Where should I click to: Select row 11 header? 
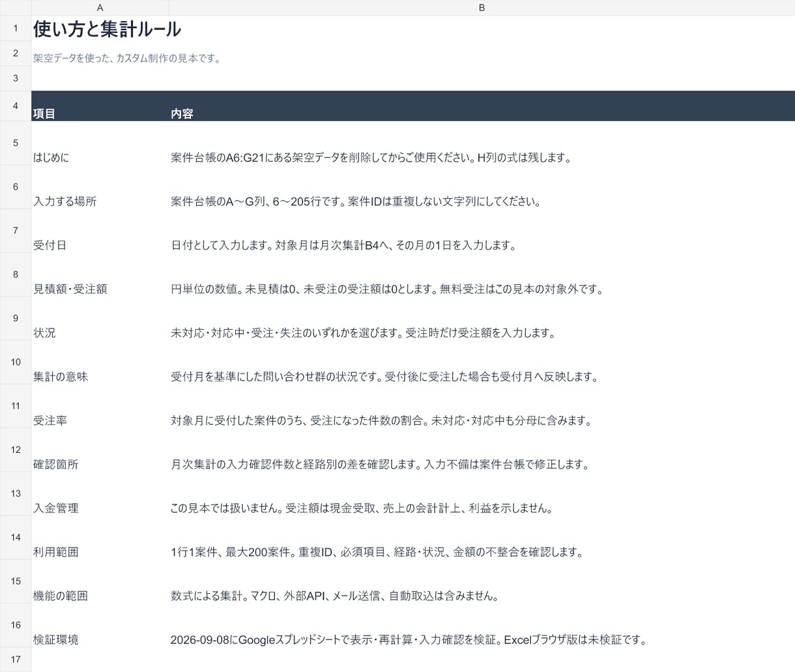(x=16, y=405)
